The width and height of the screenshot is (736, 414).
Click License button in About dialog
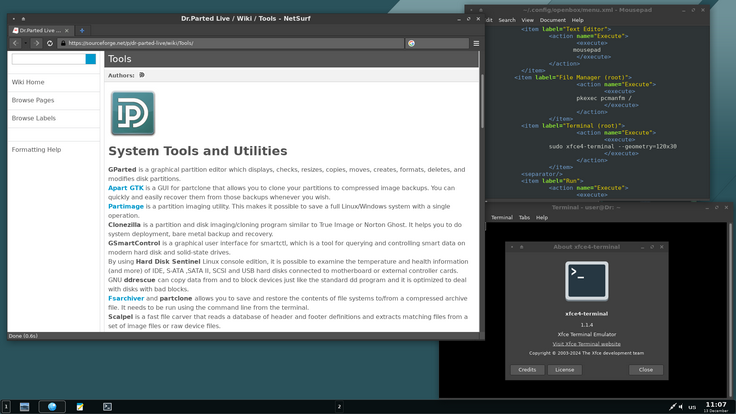565,370
